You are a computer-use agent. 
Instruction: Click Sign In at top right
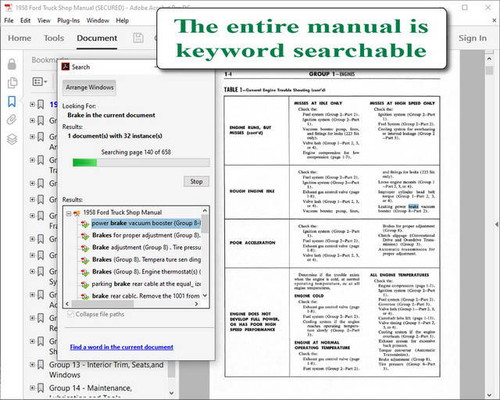[x=472, y=38]
